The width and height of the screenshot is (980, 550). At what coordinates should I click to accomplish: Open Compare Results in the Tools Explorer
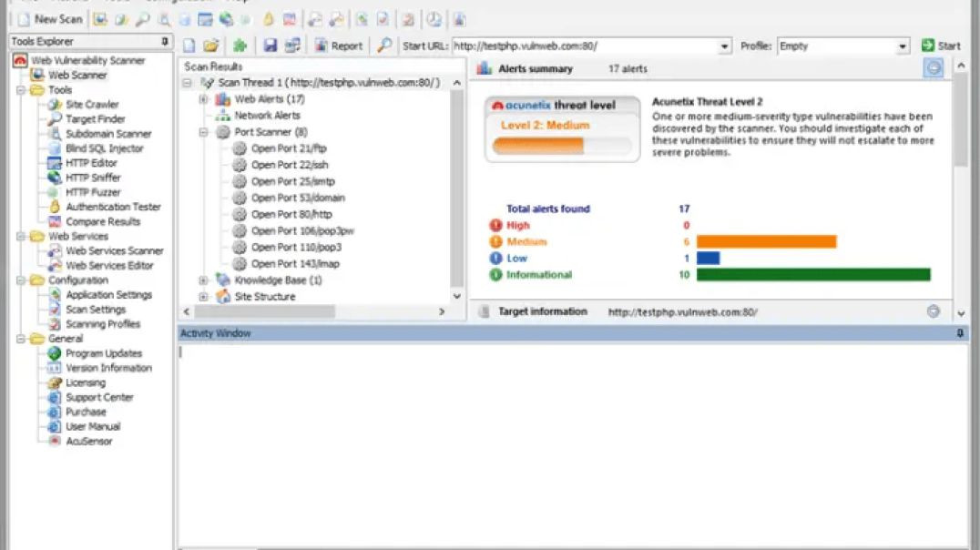(103, 222)
